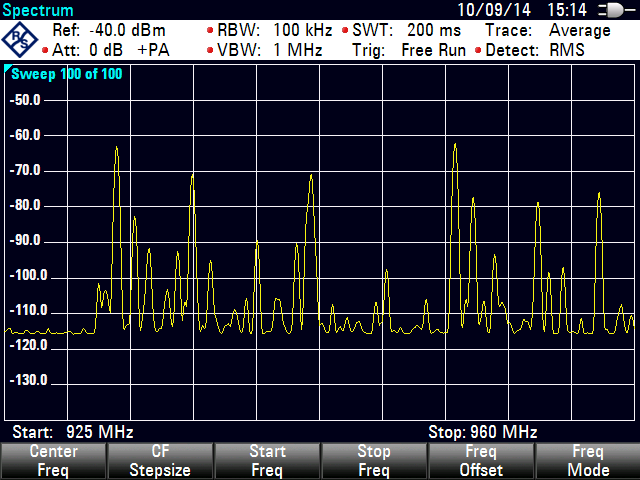Click the Trace: Average setting

click(x=548, y=30)
